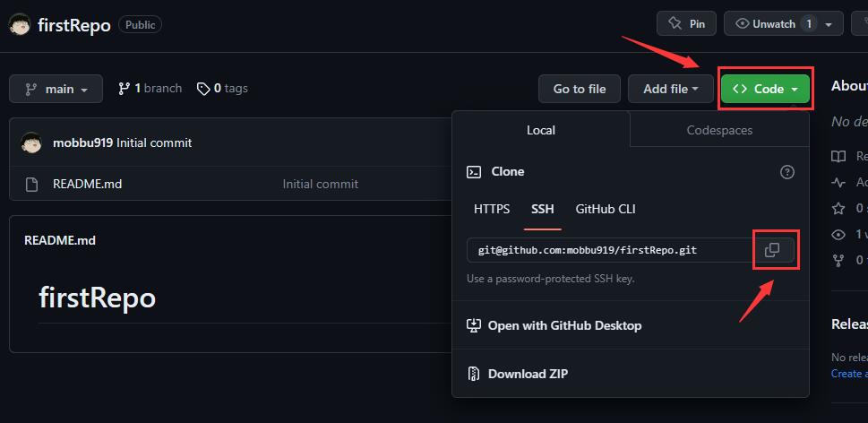Select HTTPS clone method

[x=492, y=210]
